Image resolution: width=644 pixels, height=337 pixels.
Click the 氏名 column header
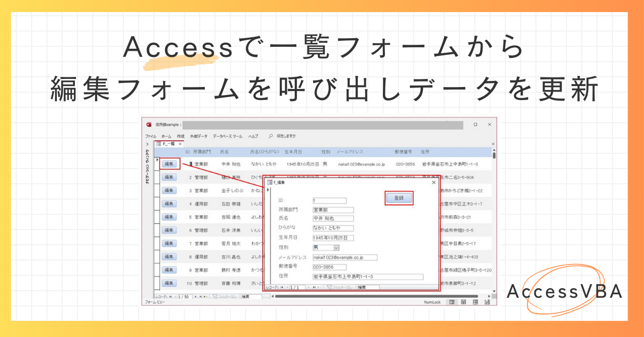tap(224, 151)
